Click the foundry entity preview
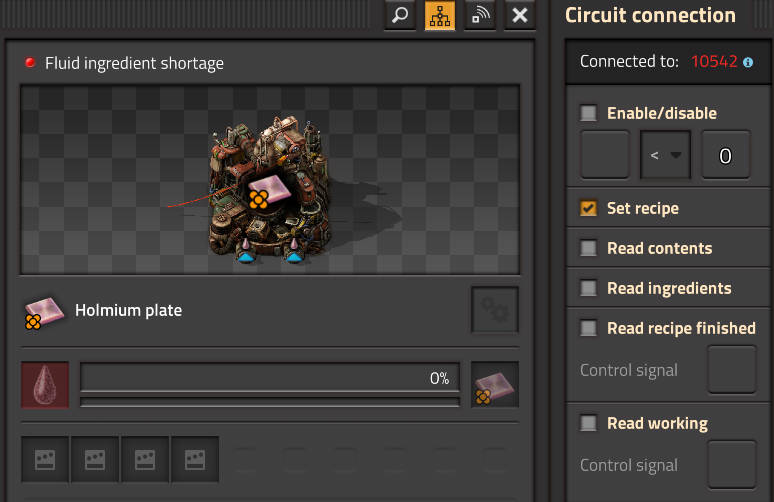Image resolution: width=774 pixels, height=502 pixels. pos(270,180)
